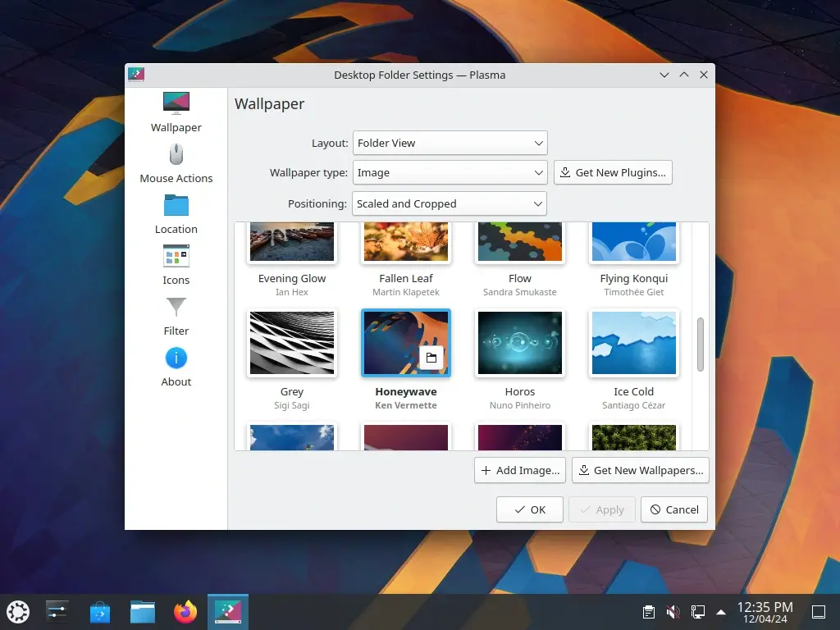Expand the Layout dropdown
The width and height of the screenshot is (840, 630).
click(x=450, y=143)
